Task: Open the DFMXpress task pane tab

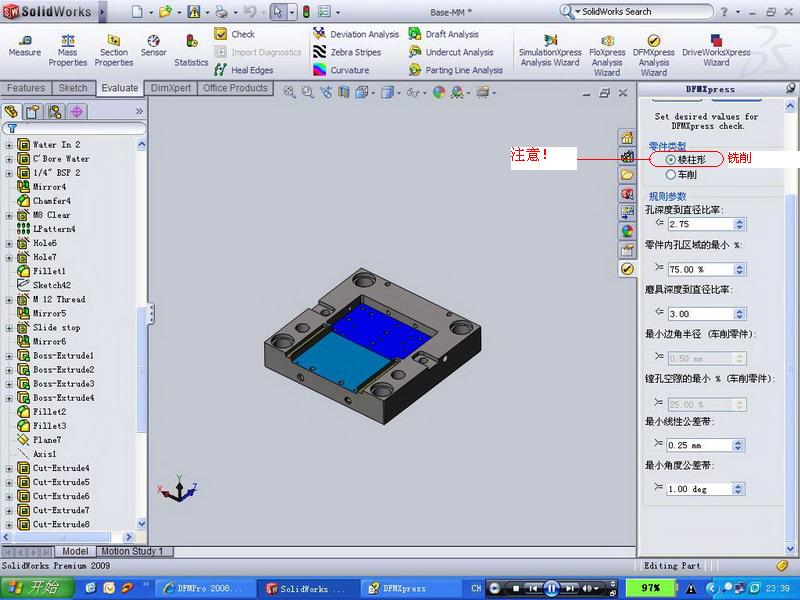Action: (627, 269)
